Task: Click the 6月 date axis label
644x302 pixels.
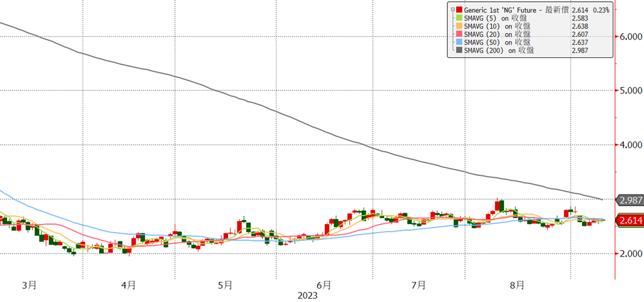Action: point(324,285)
